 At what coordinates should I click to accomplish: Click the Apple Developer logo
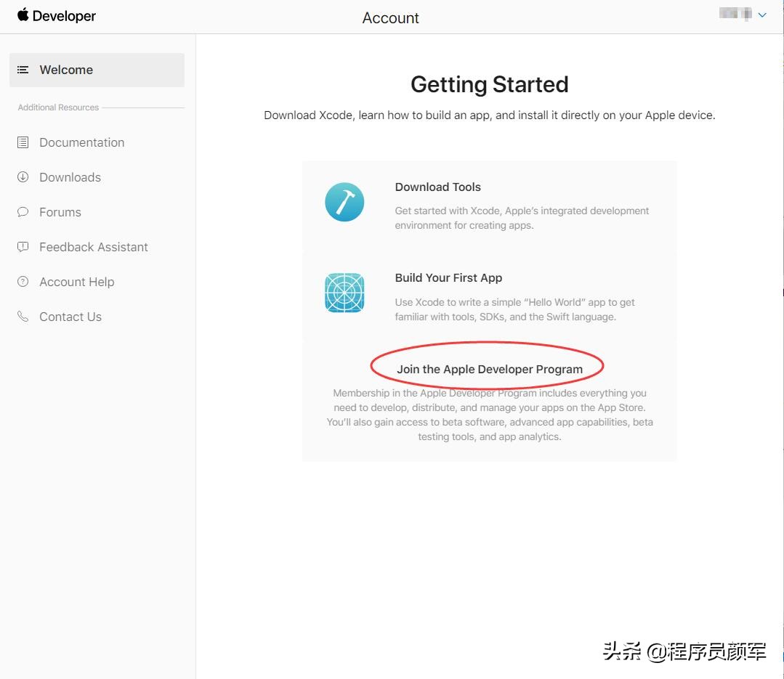[x=56, y=15]
